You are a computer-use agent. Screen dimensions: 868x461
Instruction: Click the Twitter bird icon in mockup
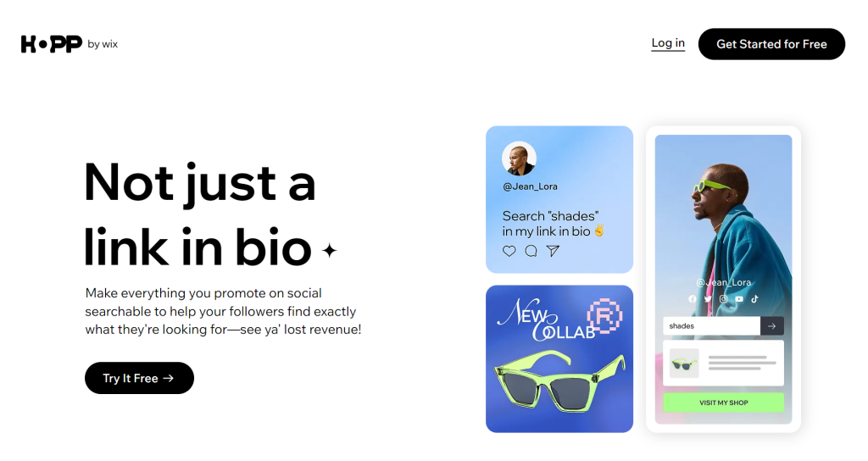click(x=708, y=299)
